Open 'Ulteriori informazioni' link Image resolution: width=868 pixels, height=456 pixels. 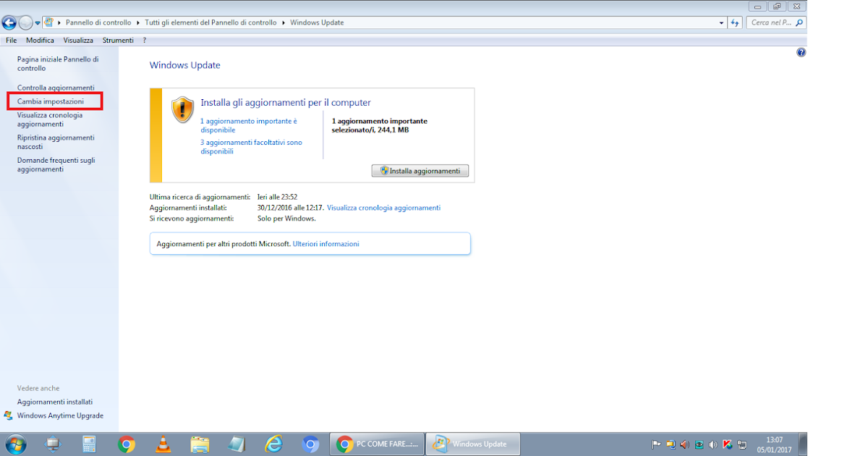325,244
